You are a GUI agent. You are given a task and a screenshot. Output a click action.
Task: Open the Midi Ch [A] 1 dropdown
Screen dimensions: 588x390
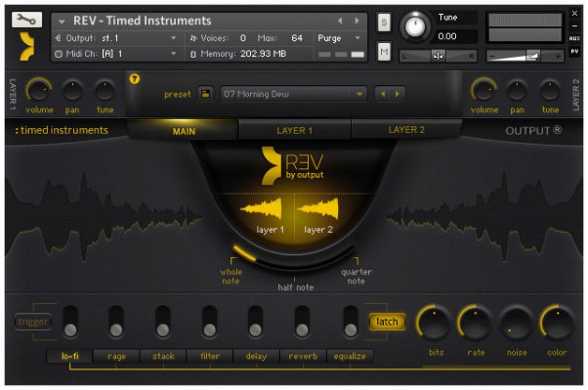point(116,54)
